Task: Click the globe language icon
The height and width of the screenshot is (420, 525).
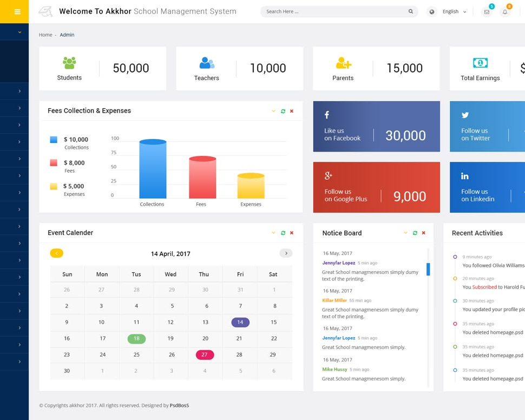Action: (431, 12)
